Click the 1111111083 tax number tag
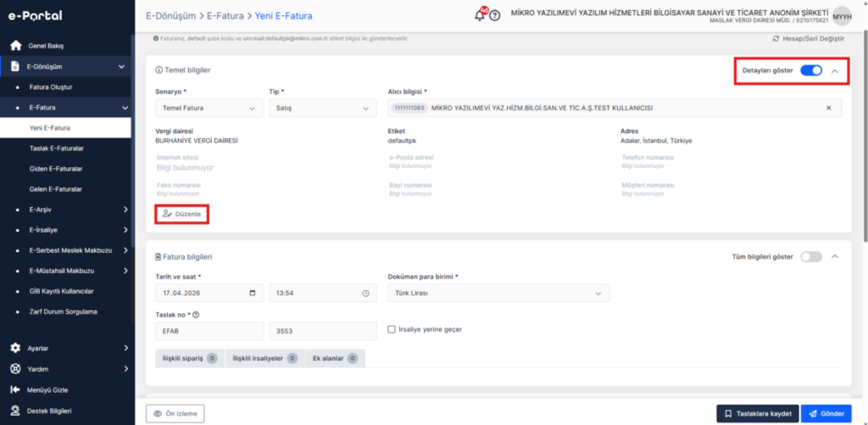The width and height of the screenshot is (868, 425). (x=410, y=108)
